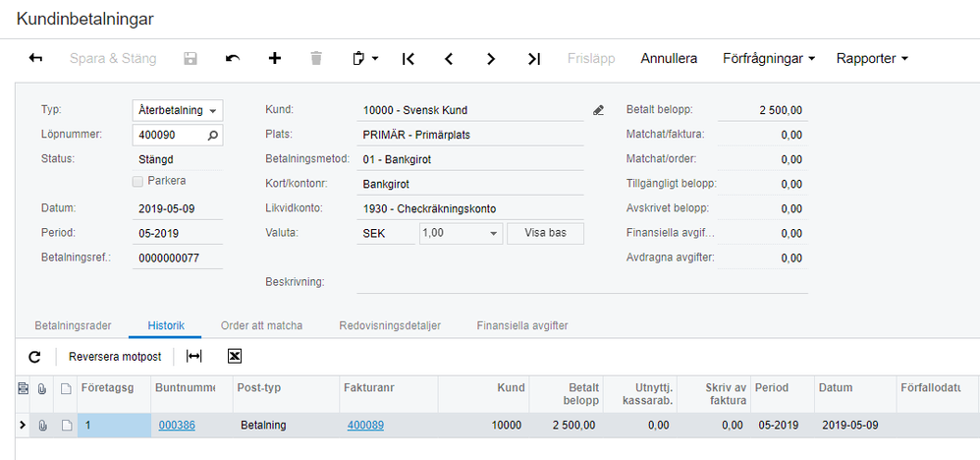The image size is (980, 460).
Task: Fit grid columns to width
Action: pyautogui.click(x=194, y=356)
